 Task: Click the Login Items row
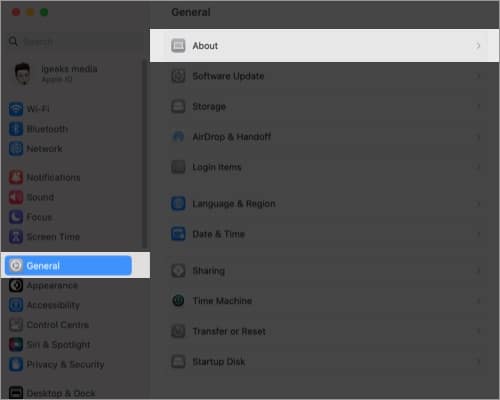coord(325,167)
